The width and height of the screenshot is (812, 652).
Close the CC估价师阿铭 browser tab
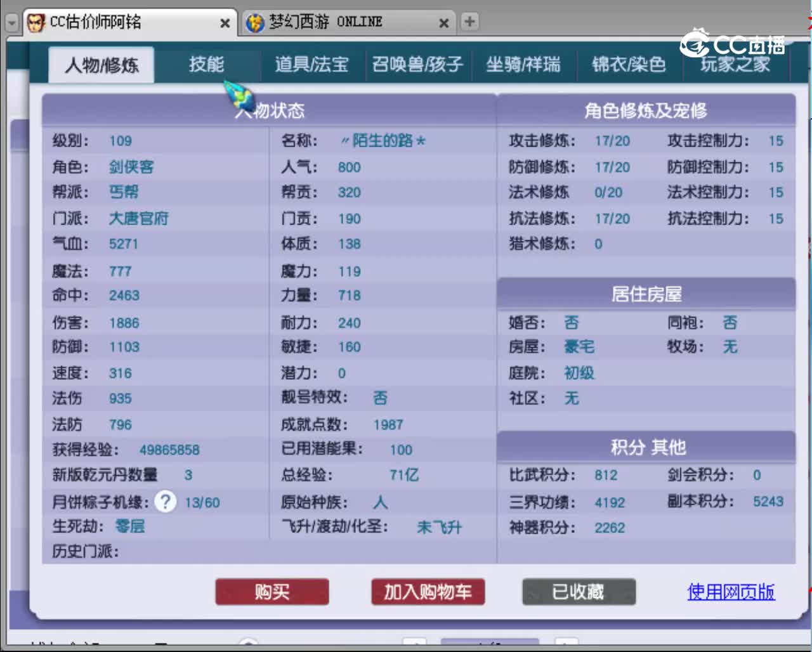point(225,23)
